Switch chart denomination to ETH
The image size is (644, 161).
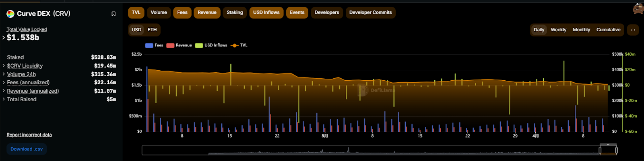152,30
